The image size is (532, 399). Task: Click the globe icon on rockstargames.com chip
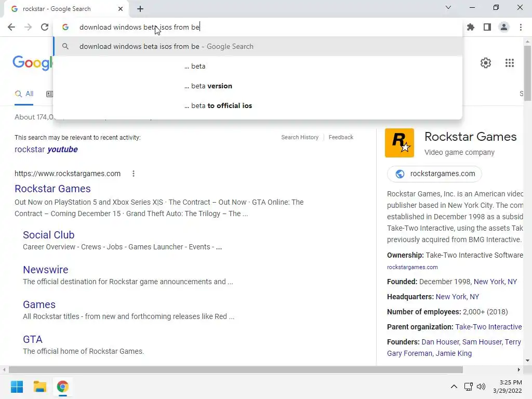coord(400,174)
